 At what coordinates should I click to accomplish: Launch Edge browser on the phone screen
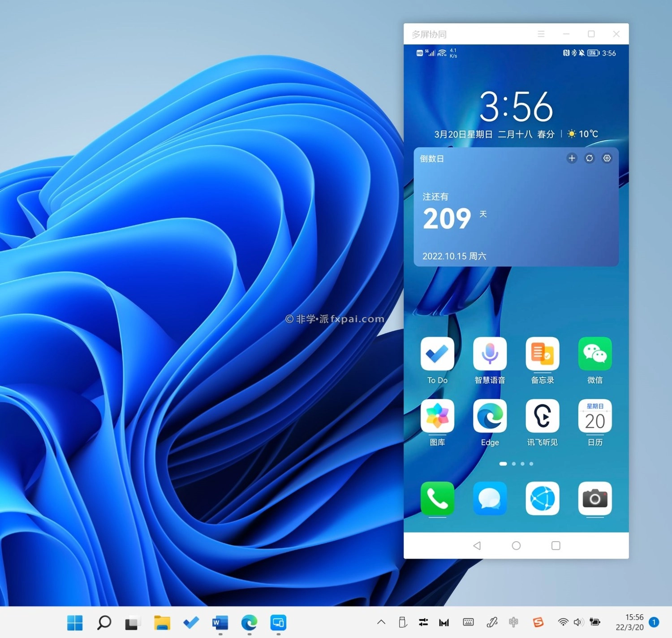click(490, 416)
